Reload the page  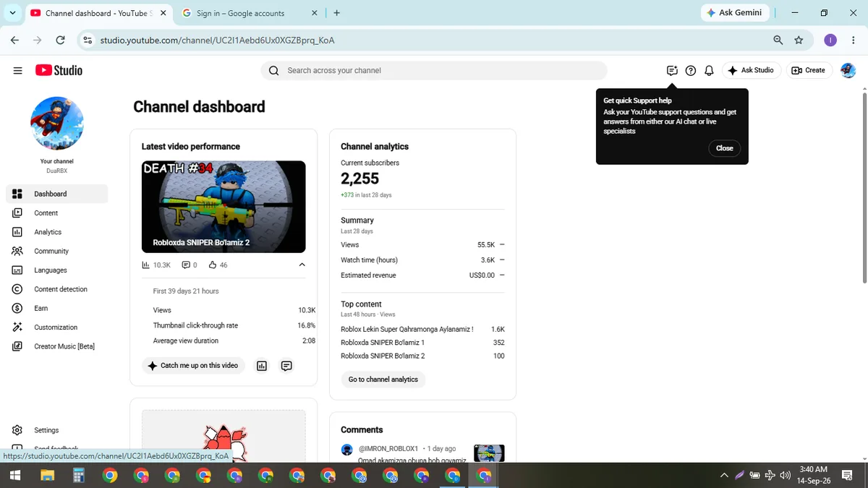60,40
